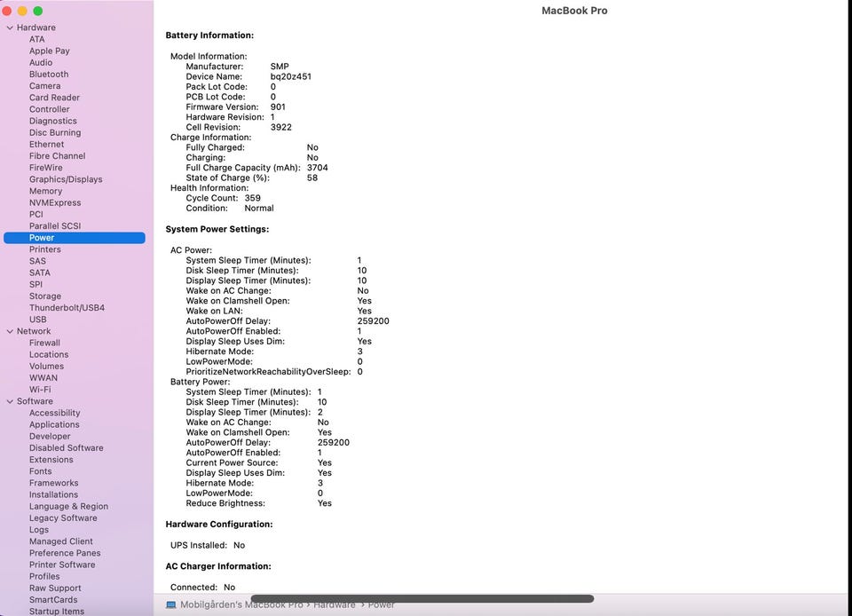Image resolution: width=852 pixels, height=616 pixels.
Task: Collapse the Software section chevron
Action: click(10, 401)
